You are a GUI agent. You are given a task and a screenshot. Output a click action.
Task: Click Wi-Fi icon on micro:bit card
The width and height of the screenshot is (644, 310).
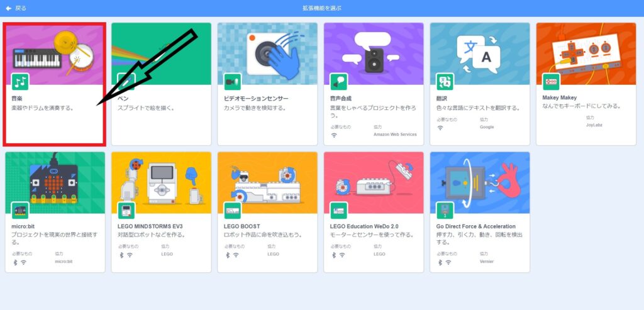(x=23, y=262)
